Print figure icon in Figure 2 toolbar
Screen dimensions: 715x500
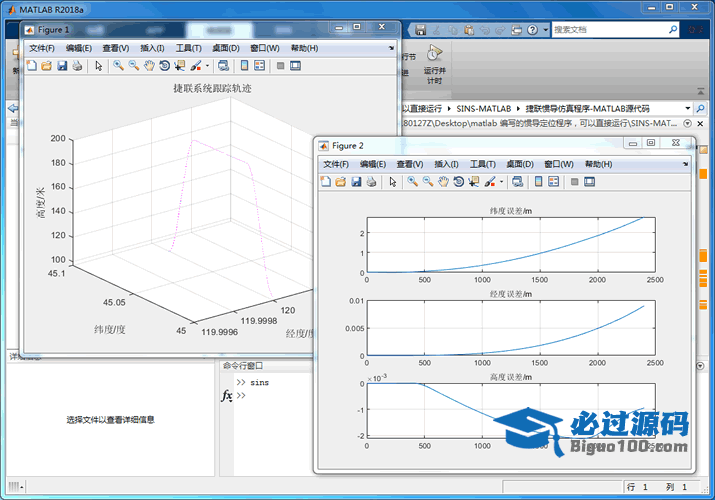(372, 182)
